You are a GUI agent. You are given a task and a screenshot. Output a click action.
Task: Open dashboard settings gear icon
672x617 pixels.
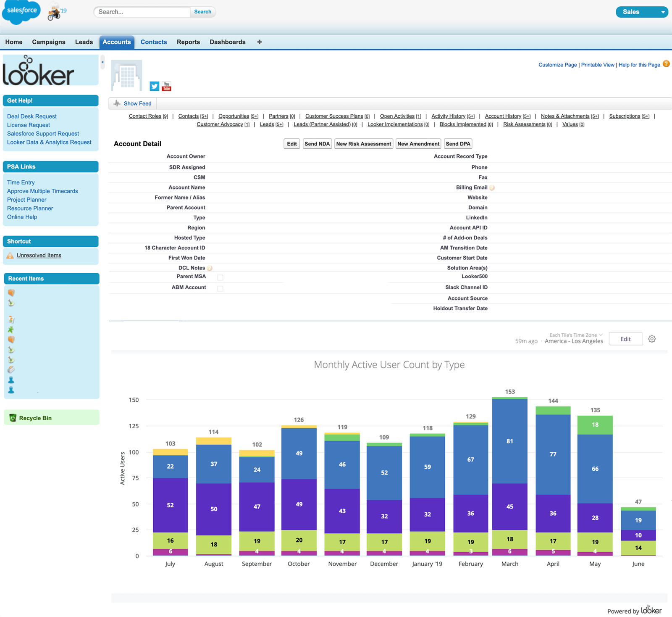point(652,339)
